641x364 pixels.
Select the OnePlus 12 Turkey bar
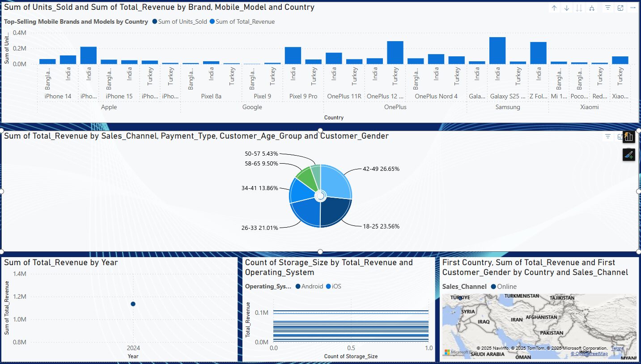395,52
